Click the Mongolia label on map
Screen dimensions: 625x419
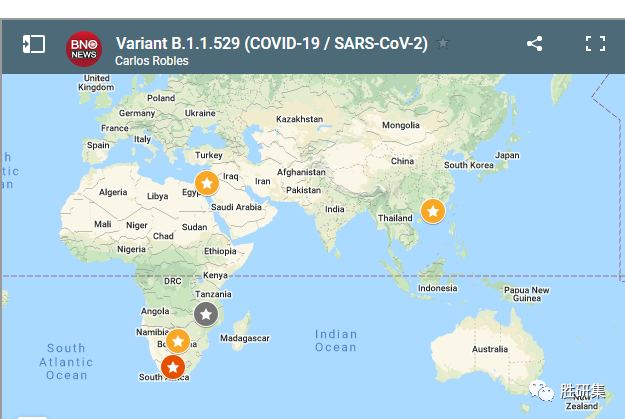(x=401, y=125)
